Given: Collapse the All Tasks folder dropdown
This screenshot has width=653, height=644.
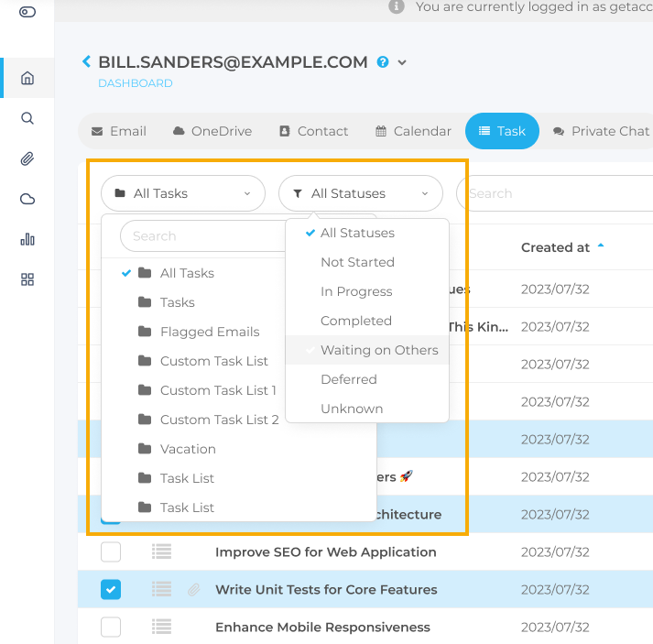Looking at the screenshot, I should click(x=182, y=193).
